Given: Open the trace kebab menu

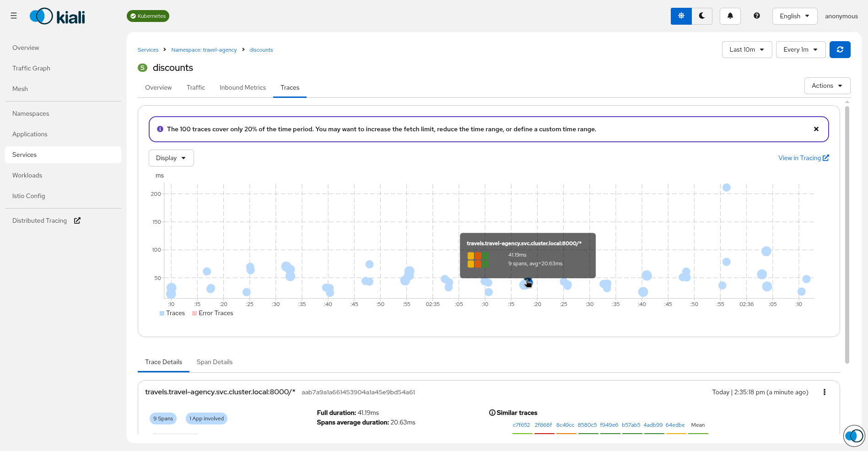Looking at the screenshot, I should pyautogui.click(x=825, y=392).
